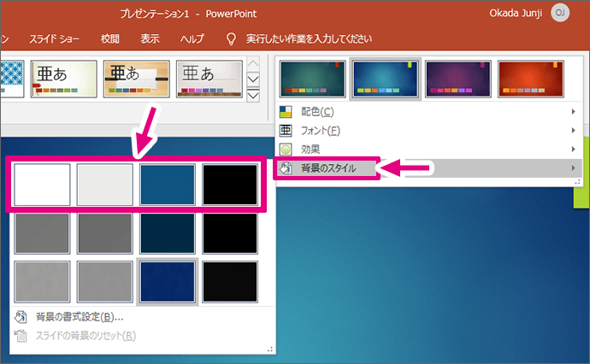Apply the dark teal-navy style in second row
Image resolution: width=590 pixels, height=364 pixels.
click(168, 233)
